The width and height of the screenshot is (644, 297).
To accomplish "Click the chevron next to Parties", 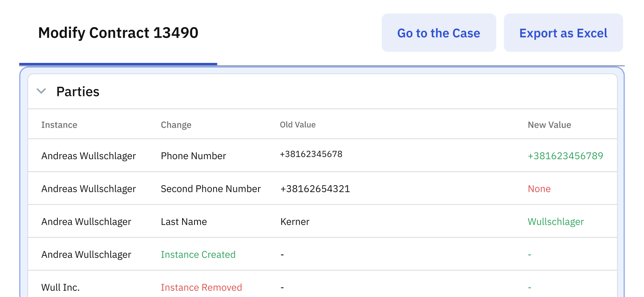I will pos(42,91).
